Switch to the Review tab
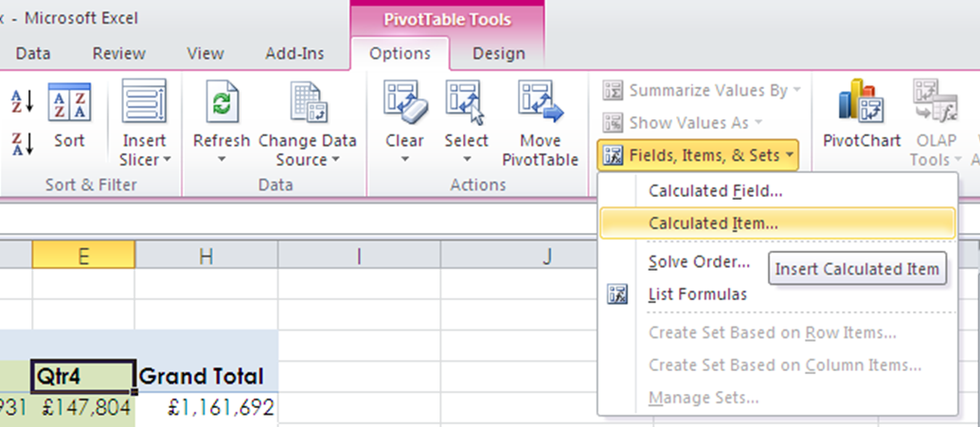 (118, 54)
